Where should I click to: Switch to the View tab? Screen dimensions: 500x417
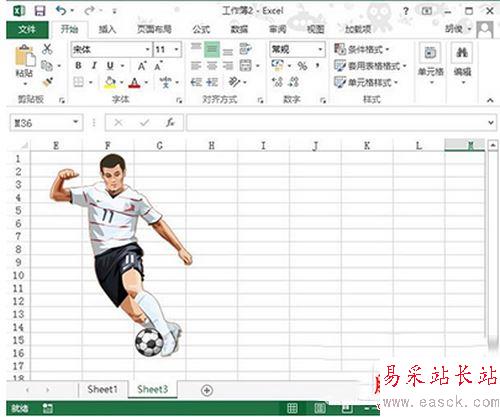click(316, 29)
